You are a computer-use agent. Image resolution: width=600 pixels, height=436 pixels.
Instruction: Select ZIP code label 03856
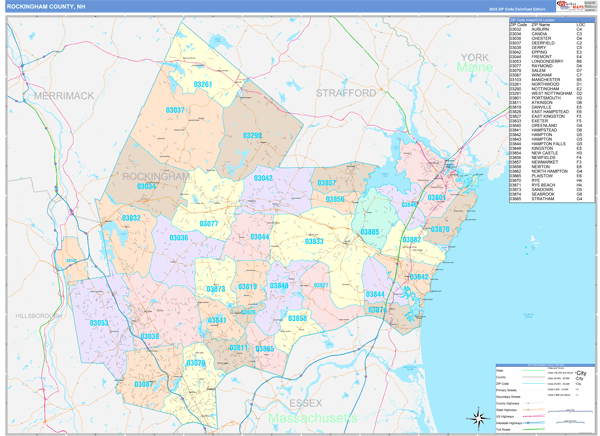click(x=334, y=199)
